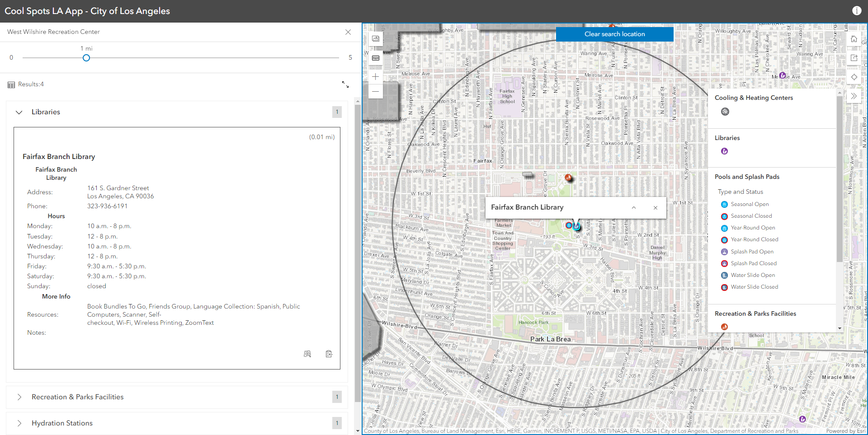The height and width of the screenshot is (435, 868).
Task: Close the West Wilshire Recreation Center search
Action: coord(348,32)
